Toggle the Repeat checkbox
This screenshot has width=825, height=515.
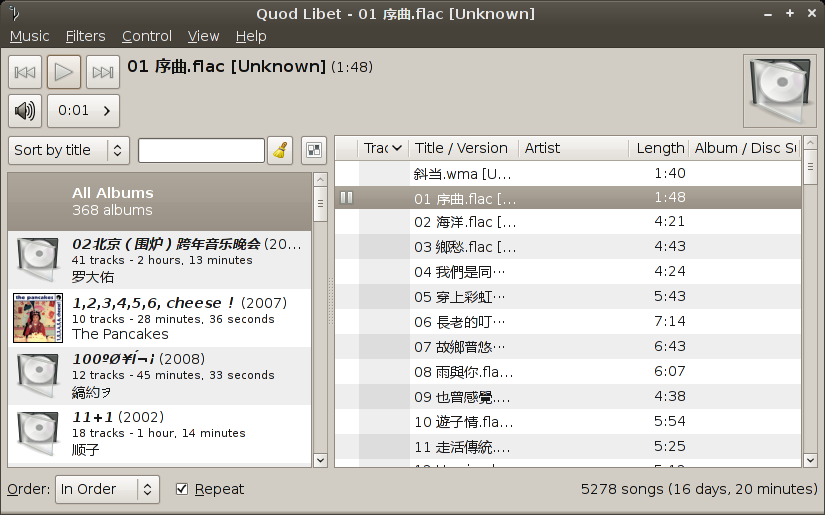[x=182, y=489]
